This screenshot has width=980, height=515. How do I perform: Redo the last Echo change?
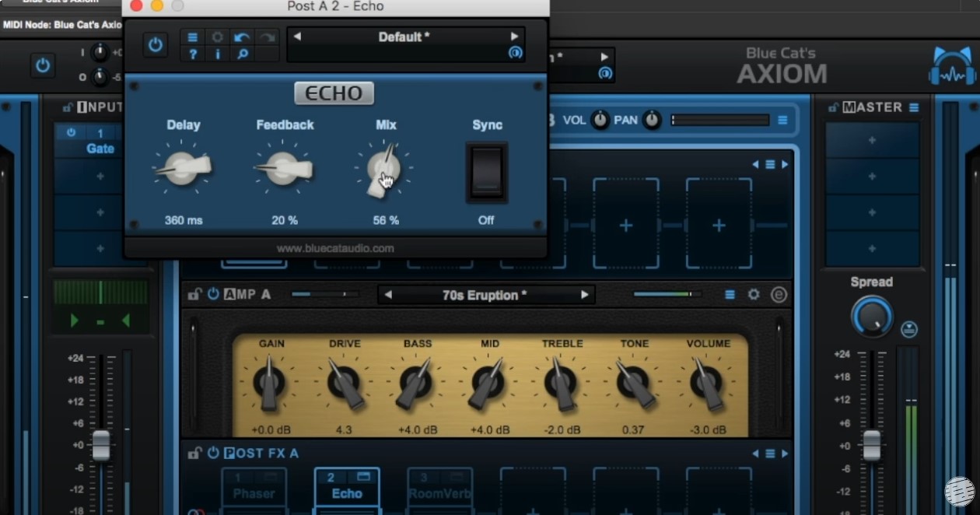[267, 37]
